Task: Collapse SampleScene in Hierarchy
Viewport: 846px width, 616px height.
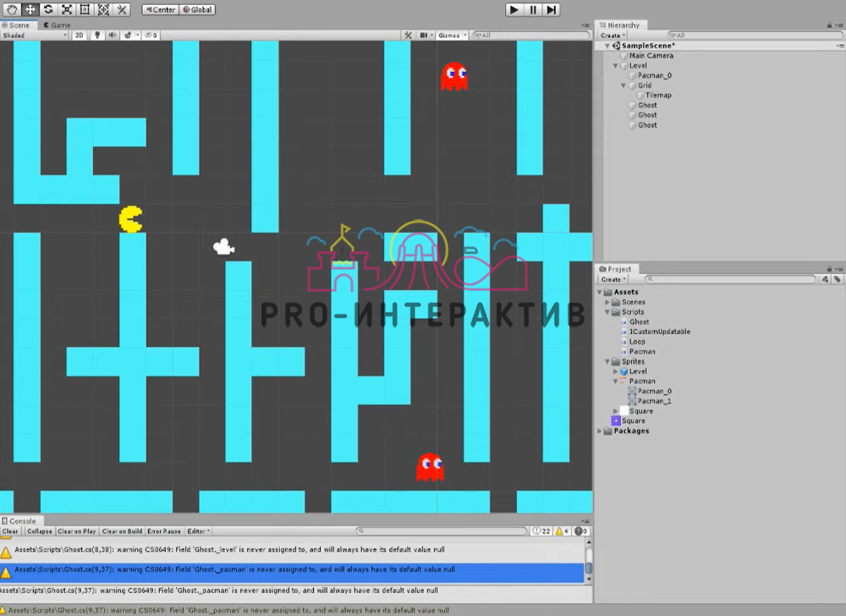Action: (x=607, y=46)
